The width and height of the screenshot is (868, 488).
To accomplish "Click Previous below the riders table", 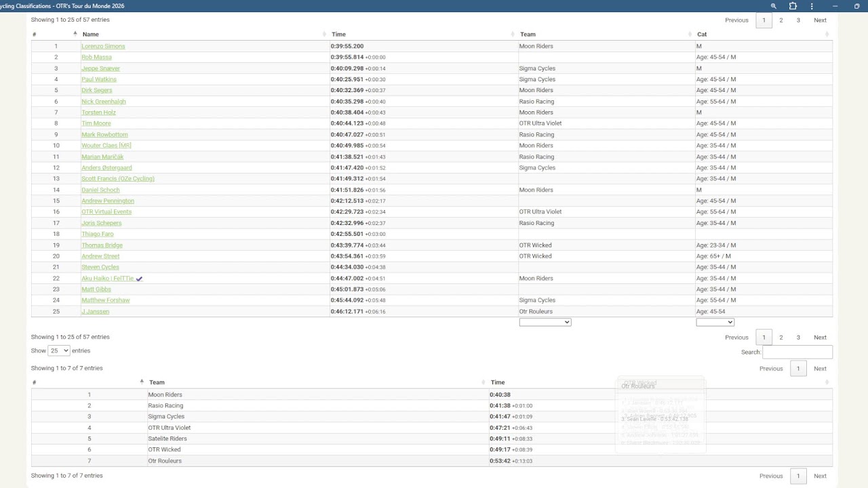I will click(x=736, y=338).
